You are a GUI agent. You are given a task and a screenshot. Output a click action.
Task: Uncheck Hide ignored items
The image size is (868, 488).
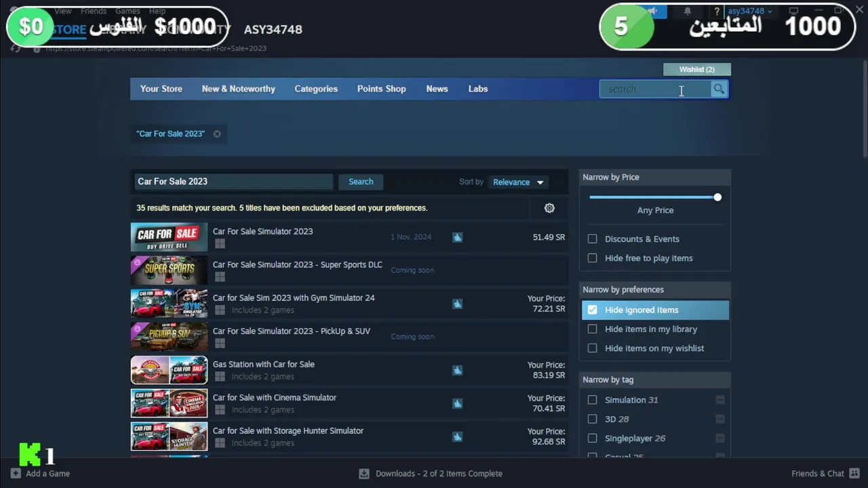point(593,310)
